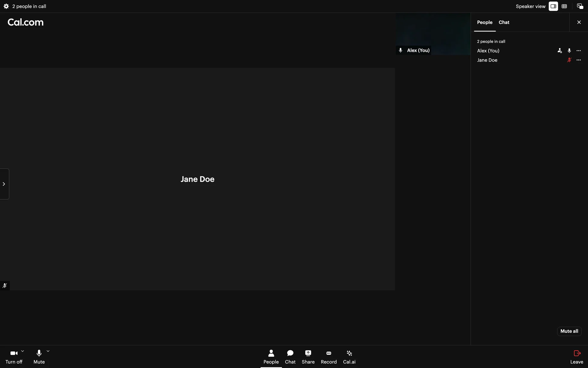Open the Chat button in bottom toolbar
This screenshot has width=588, height=368.
pyautogui.click(x=290, y=357)
